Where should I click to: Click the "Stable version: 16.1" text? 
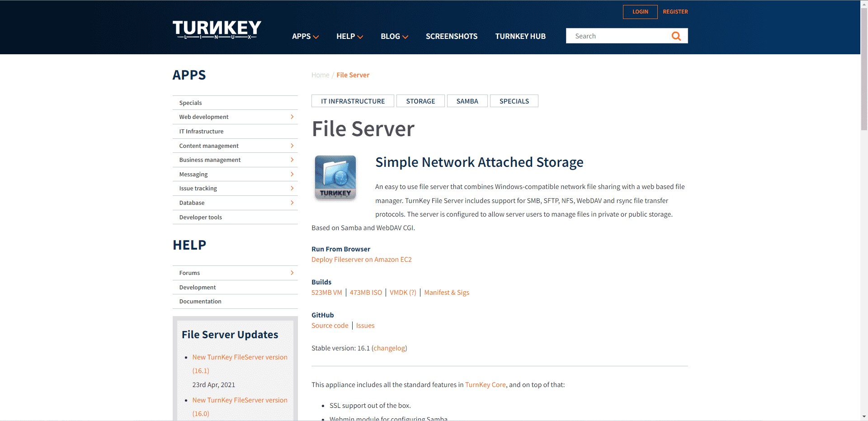340,348
